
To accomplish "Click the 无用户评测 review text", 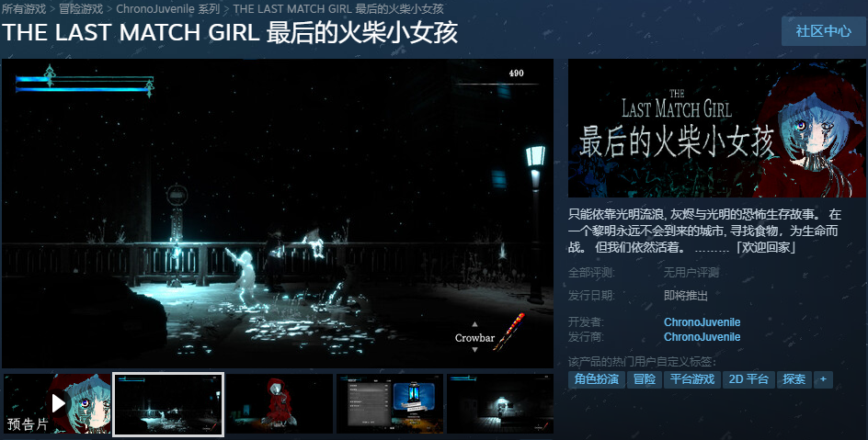I will pos(691,273).
